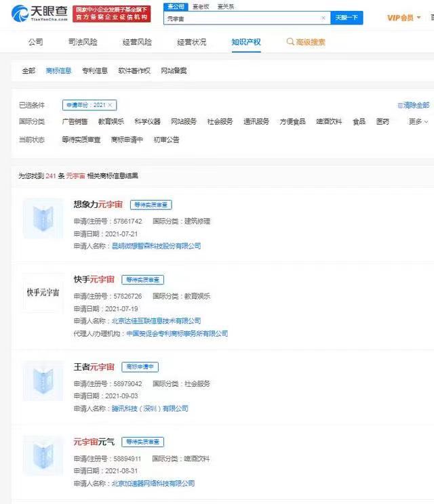Open agent 中国贸促会专利商标事务所有限公司
The image size is (434, 504).
pos(177,334)
